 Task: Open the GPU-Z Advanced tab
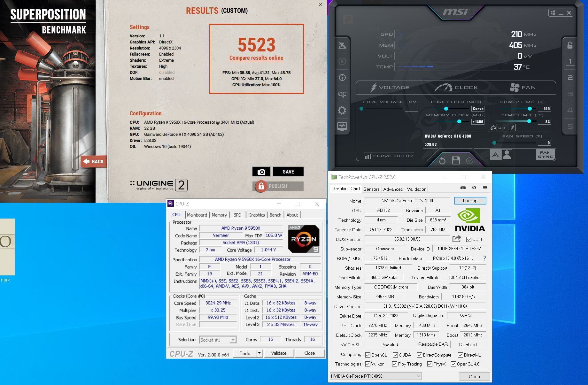(393, 189)
